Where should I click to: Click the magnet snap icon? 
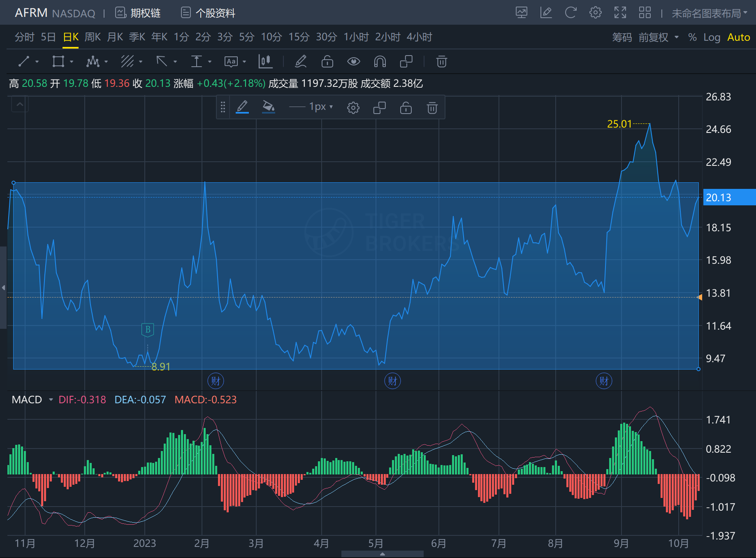coord(380,62)
